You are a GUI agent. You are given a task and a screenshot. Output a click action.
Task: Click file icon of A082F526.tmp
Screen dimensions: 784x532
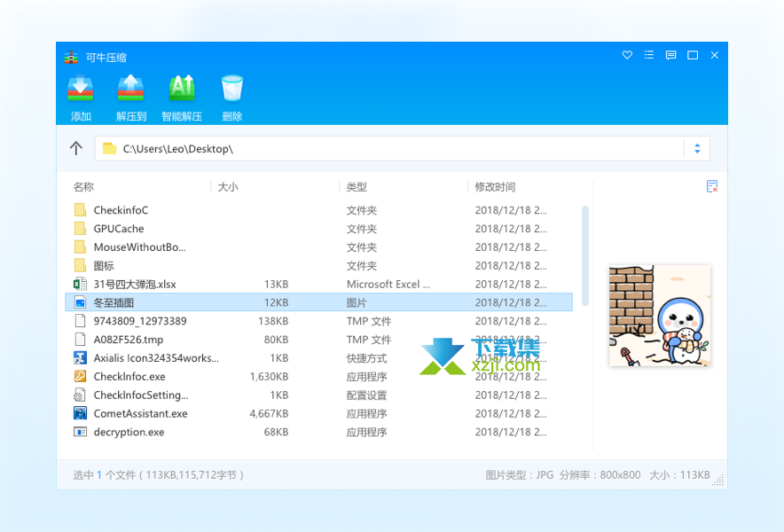[x=80, y=339]
